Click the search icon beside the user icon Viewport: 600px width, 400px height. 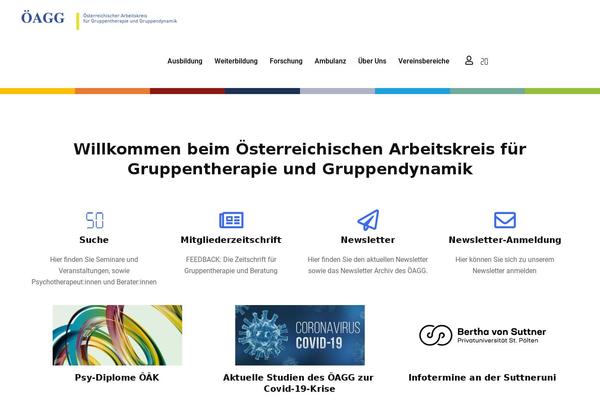click(x=484, y=61)
